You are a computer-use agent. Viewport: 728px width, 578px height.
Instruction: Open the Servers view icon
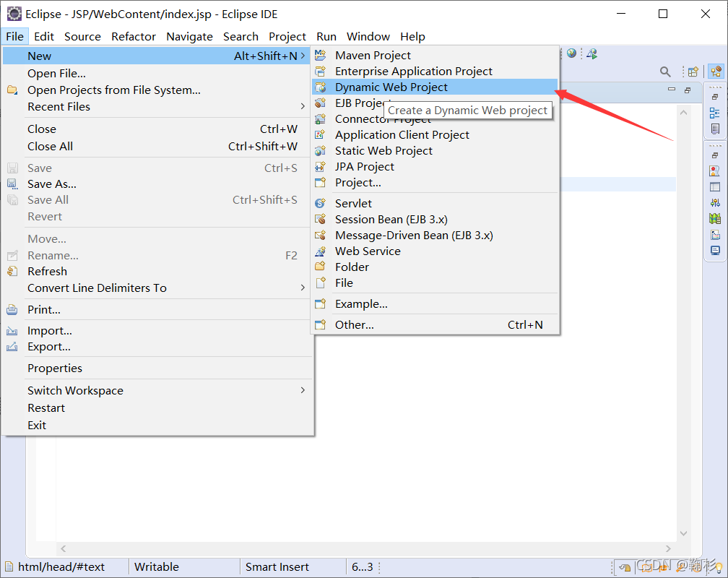(715, 202)
